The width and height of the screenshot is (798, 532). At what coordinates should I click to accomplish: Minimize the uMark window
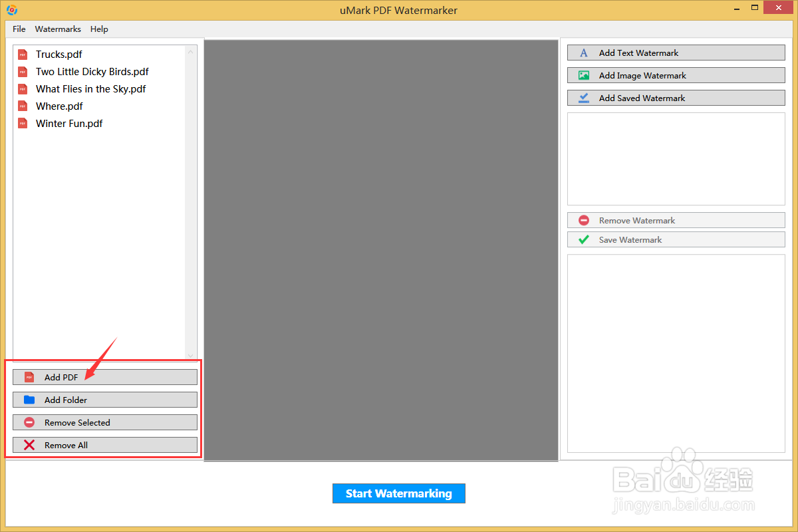pos(737,9)
